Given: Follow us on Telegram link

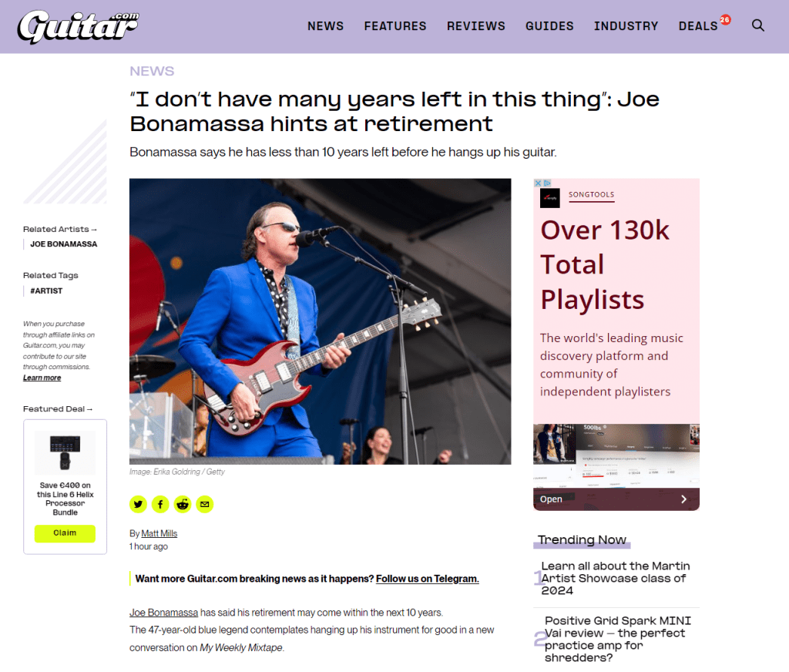Looking at the screenshot, I should coord(427,579).
